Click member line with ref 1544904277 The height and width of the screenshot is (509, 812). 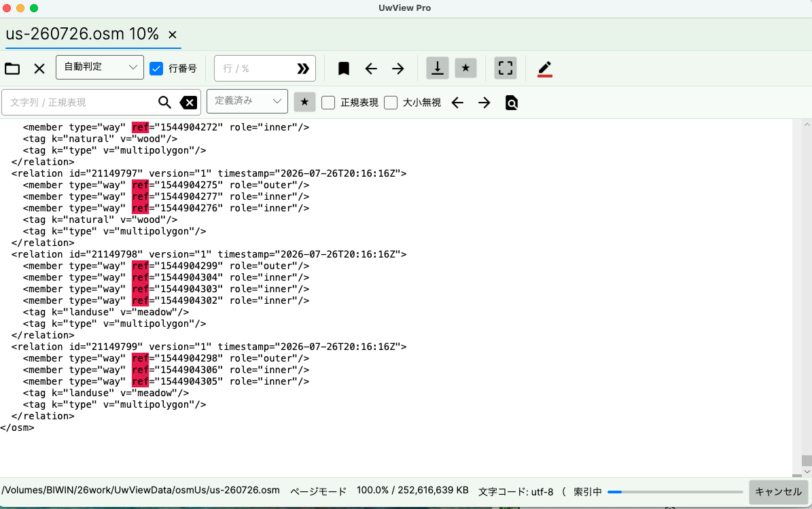coord(166,197)
